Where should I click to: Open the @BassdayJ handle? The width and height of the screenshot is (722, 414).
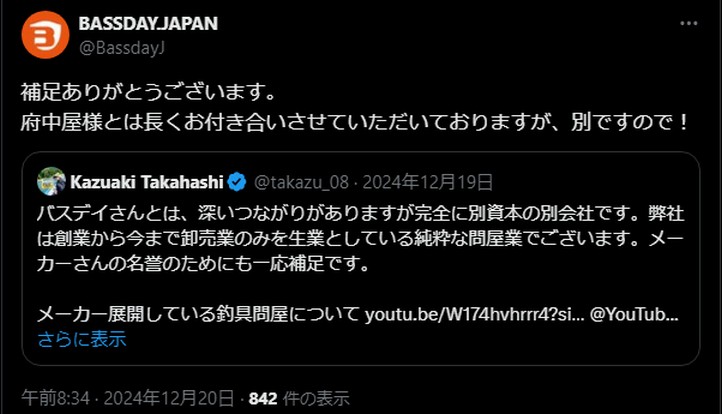tap(122, 48)
